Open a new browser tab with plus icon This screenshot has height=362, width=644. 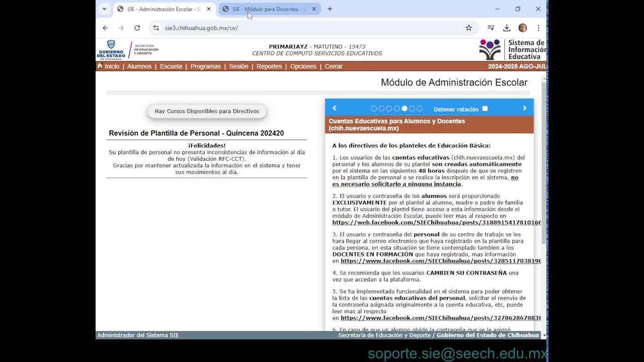330,9
